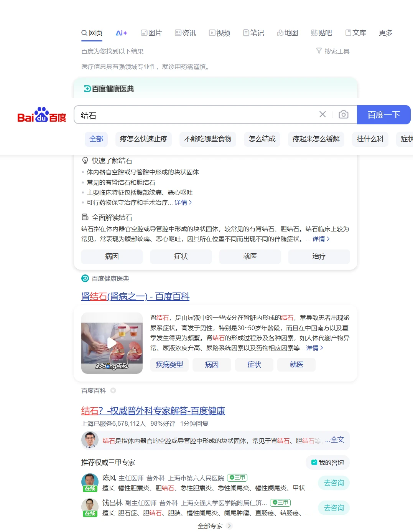Open search tools filter

coord(332,51)
